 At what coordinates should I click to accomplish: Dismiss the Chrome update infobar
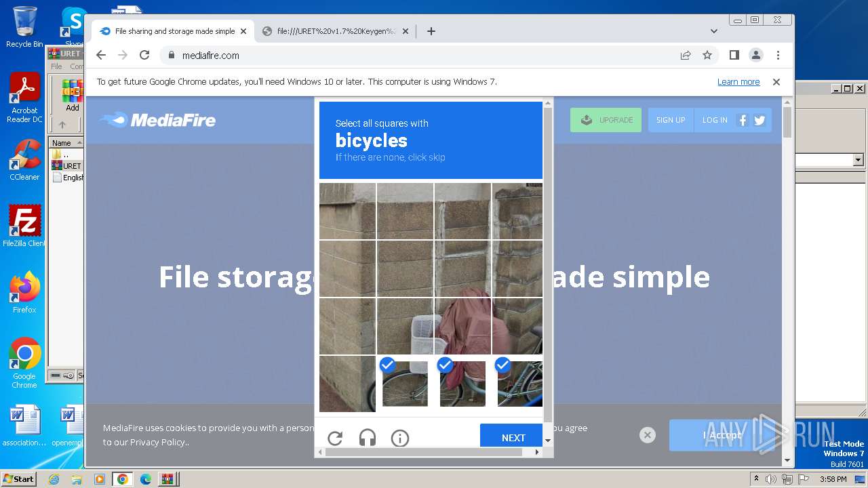776,82
